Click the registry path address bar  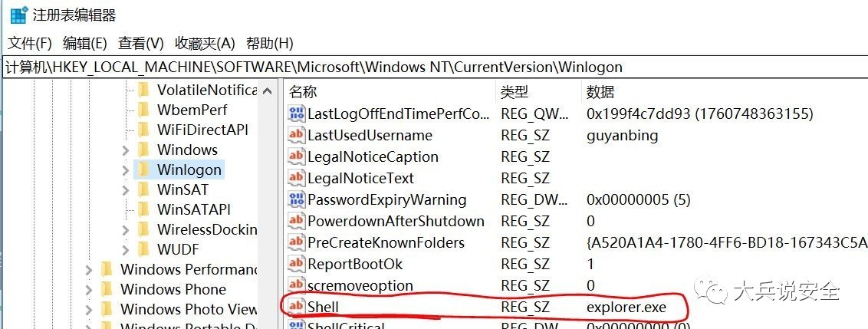pos(434,67)
